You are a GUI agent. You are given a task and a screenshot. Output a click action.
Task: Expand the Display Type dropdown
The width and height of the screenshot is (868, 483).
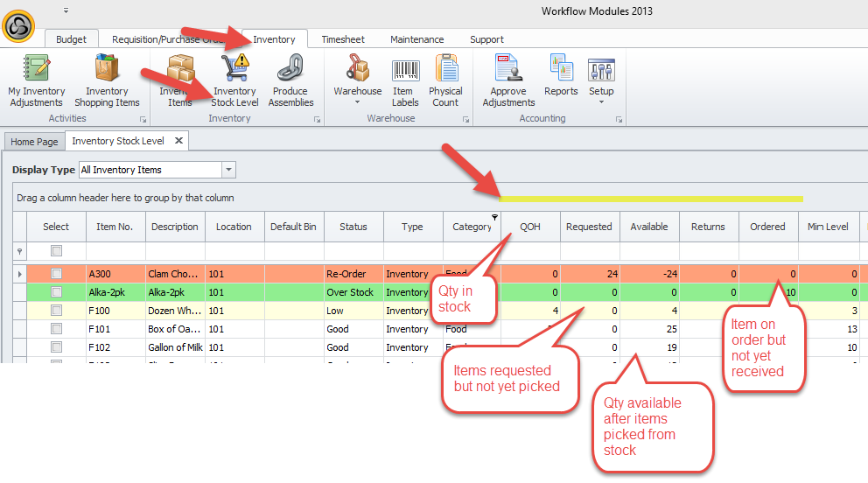228,170
